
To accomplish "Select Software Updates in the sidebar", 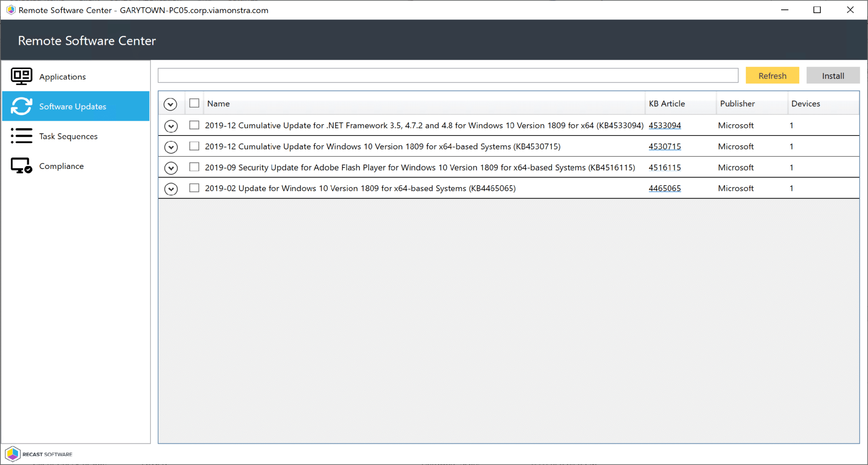I will click(76, 106).
